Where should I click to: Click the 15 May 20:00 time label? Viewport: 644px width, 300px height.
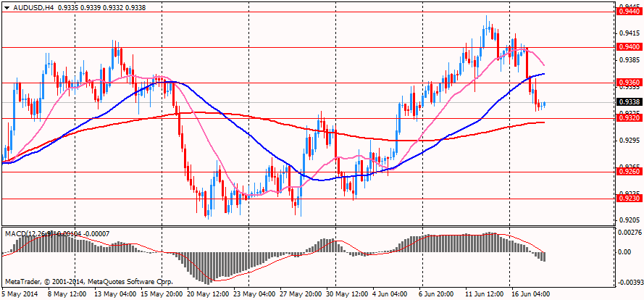click(162, 294)
